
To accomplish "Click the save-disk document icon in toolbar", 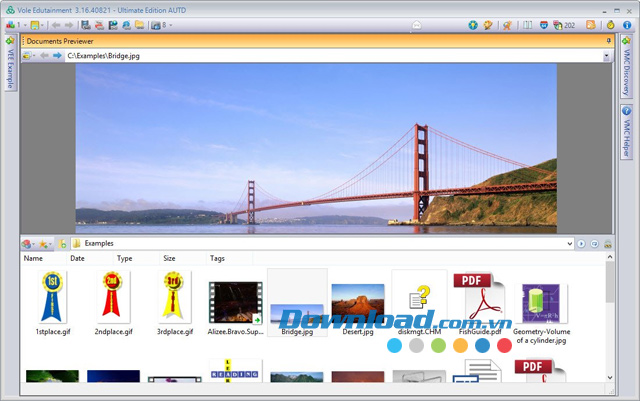I will [x=86, y=25].
